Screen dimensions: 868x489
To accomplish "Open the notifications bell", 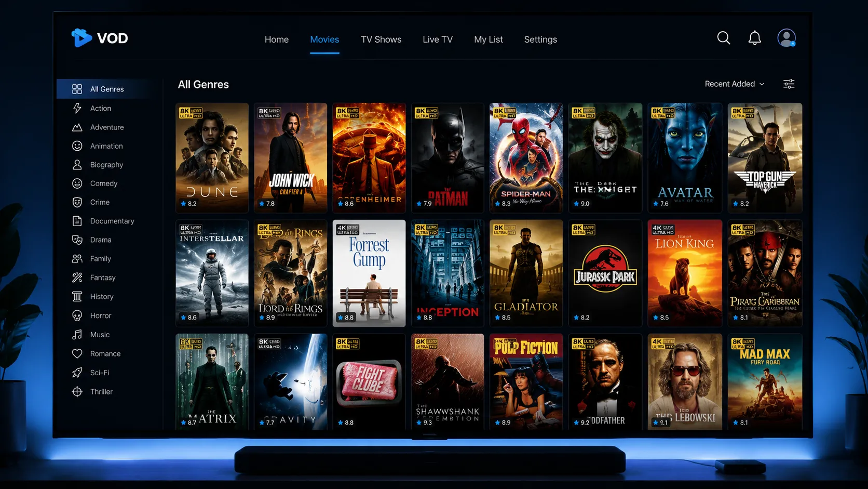I will (755, 38).
